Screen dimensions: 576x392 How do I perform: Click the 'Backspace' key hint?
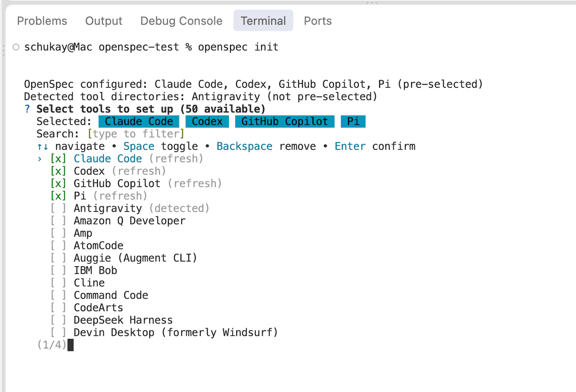(245, 146)
